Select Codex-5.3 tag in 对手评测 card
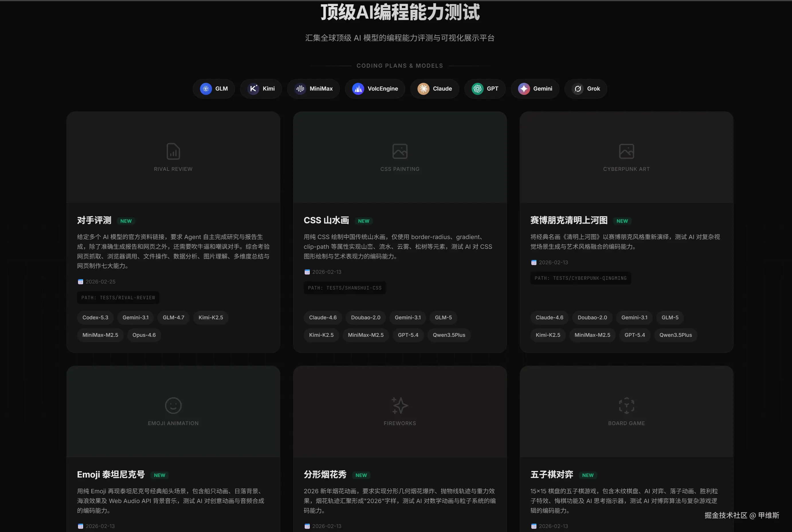Viewport: 792px width, 532px height. click(95, 318)
